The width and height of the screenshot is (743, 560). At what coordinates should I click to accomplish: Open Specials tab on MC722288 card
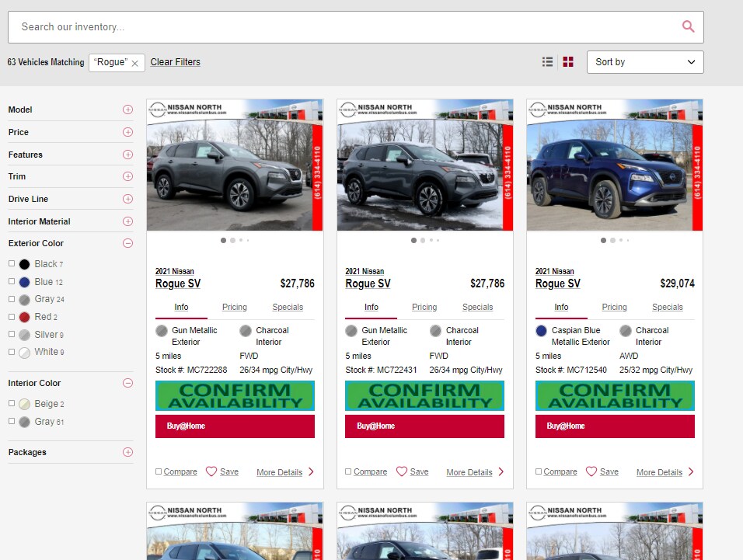pos(288,307)
